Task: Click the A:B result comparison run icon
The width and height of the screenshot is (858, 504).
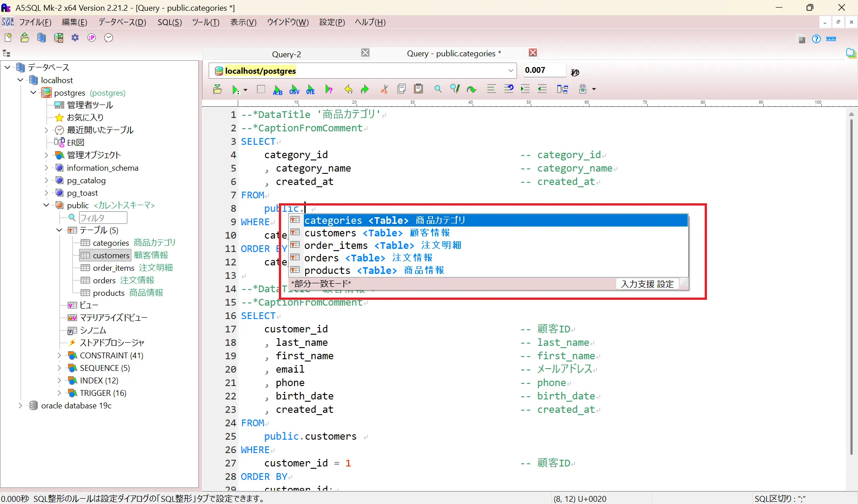Action: pos(278,89)
